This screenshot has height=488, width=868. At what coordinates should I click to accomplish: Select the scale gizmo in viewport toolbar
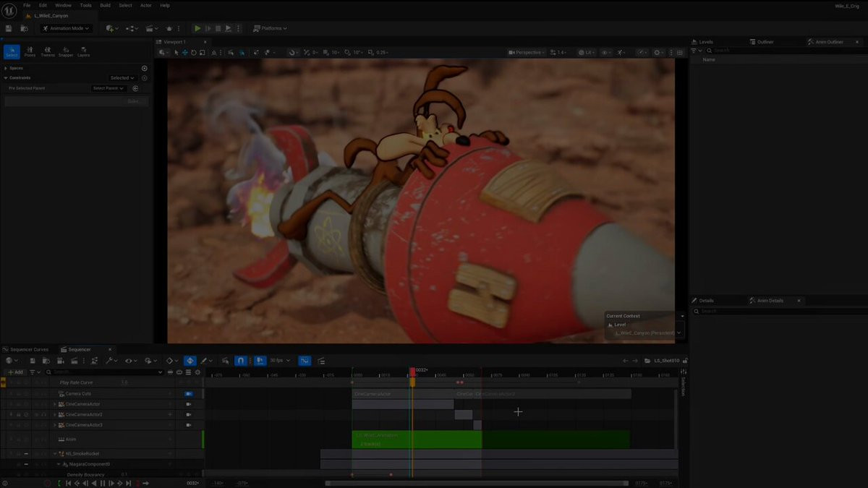pos(203,52)
